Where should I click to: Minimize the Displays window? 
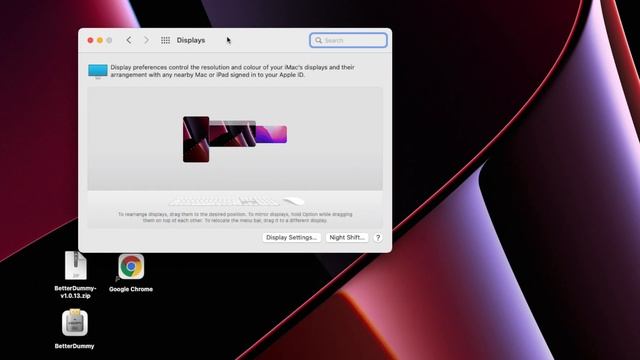click(x=100, y=40)
